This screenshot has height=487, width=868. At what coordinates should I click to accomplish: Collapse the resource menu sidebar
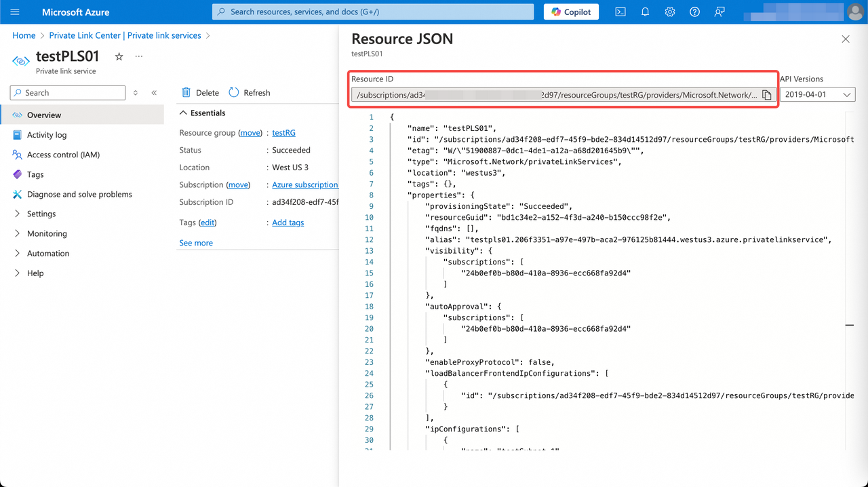(153, 93)
